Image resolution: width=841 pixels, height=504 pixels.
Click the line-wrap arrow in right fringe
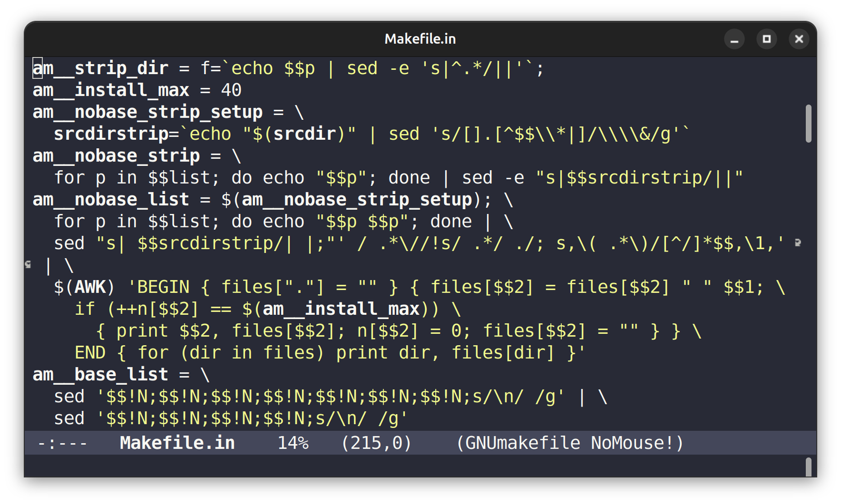[798, 243]
